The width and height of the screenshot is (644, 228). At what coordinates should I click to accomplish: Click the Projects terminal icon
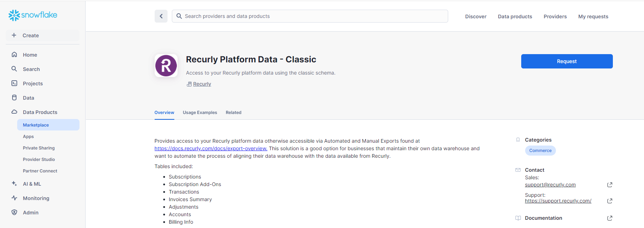[14, 83]
